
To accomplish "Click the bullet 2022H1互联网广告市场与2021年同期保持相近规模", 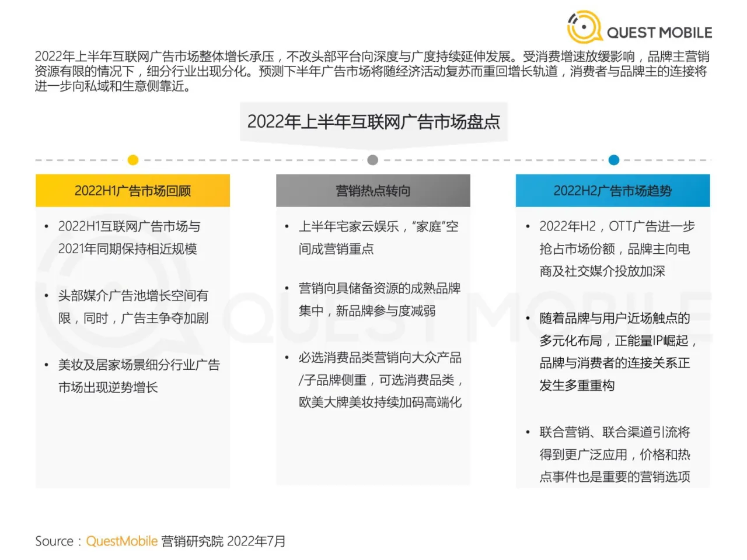I will (x=129, y=237).
